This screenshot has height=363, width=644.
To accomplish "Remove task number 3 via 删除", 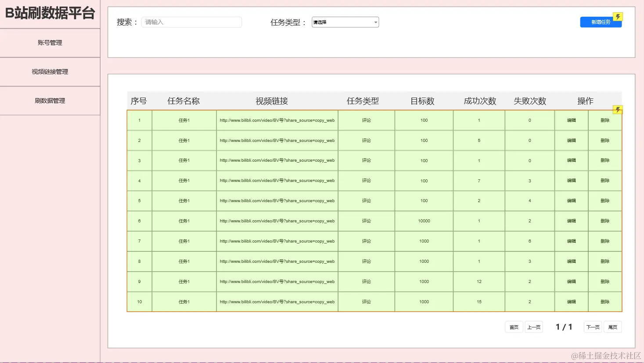I will pyautogui.click(x=605, y=160).
